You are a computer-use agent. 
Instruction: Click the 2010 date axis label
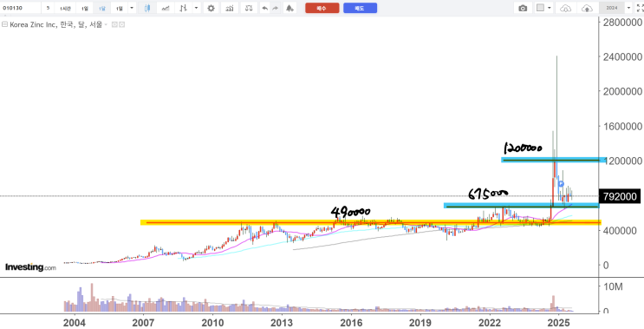pyautogui.click(x=212, y=322)
